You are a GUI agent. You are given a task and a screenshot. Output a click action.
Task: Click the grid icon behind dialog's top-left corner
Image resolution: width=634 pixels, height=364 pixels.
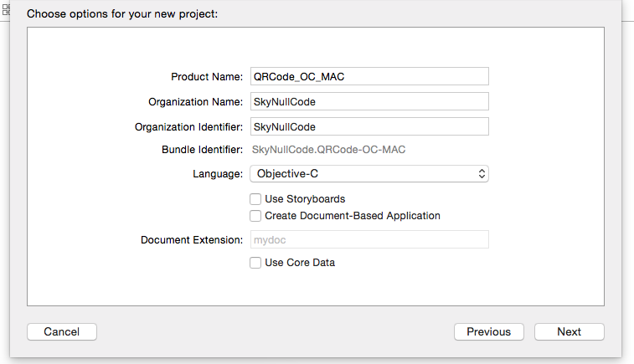(x=6, y=10)
